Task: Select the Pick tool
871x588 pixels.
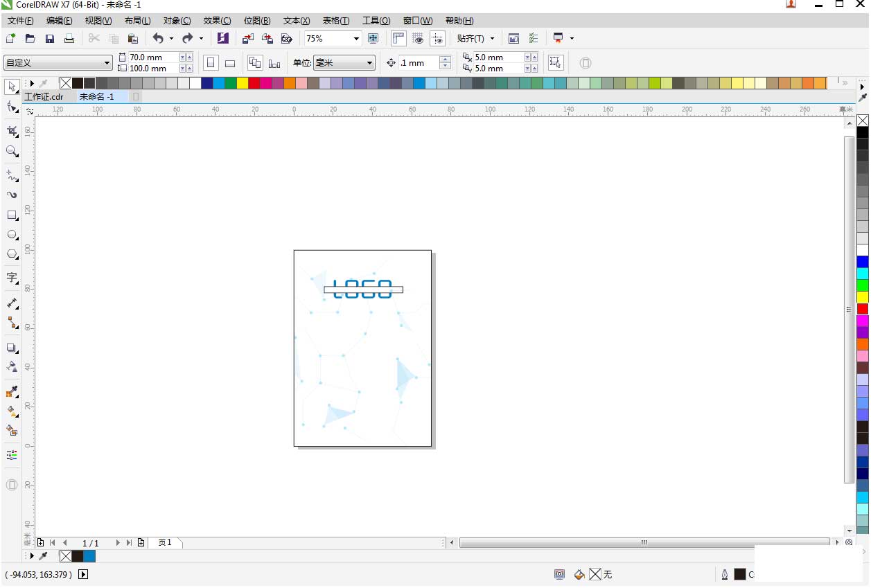Action: 12,87
